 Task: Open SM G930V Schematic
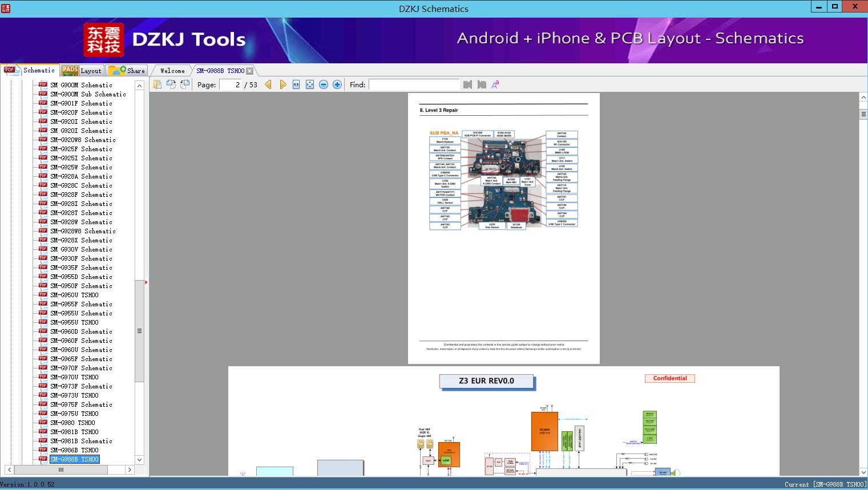pyautogui.click(x=81, y=249)
